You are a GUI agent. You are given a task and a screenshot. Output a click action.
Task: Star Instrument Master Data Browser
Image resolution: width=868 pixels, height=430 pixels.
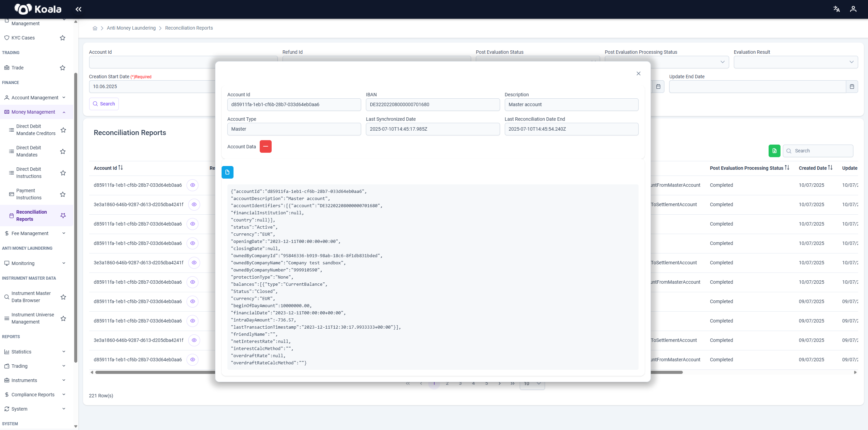(x=63, y=297)
